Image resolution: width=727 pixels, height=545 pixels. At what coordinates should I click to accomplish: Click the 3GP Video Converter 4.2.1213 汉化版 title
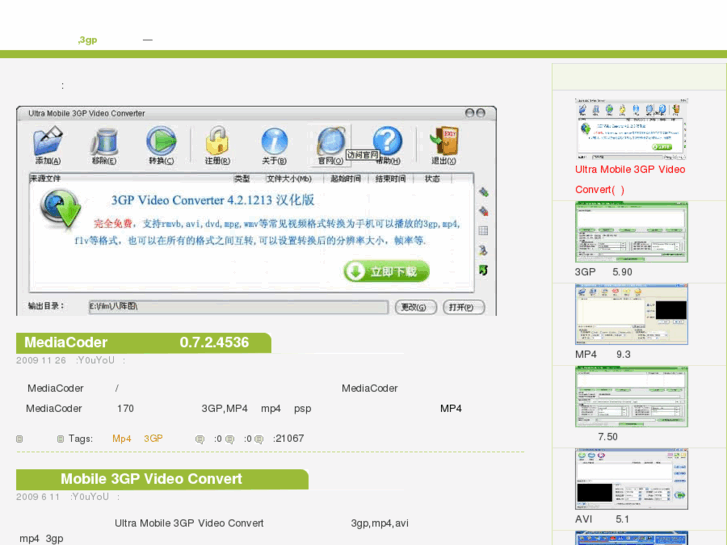tap(212, 200)
